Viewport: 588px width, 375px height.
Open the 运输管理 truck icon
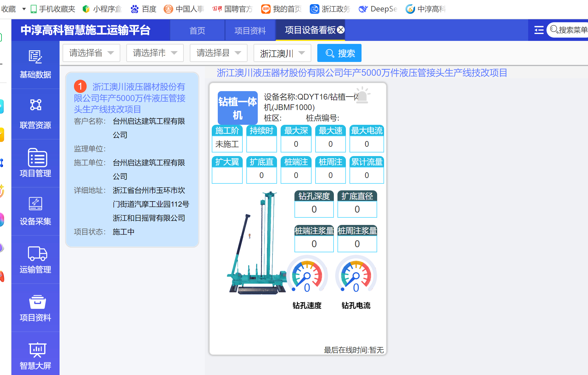click(37, 253)
